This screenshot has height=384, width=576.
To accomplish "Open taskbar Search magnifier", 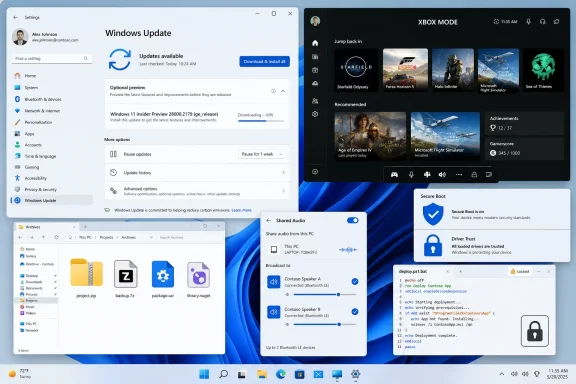I will pos(223,374).
